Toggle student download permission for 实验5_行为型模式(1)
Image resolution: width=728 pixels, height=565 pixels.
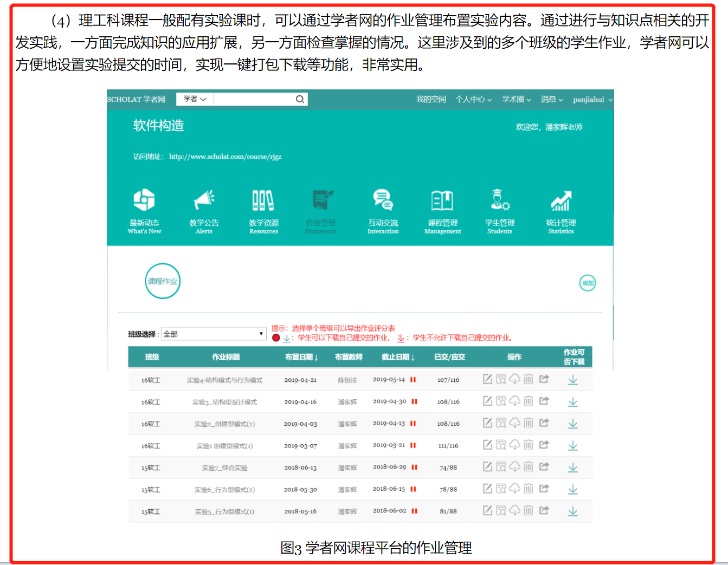572,511
